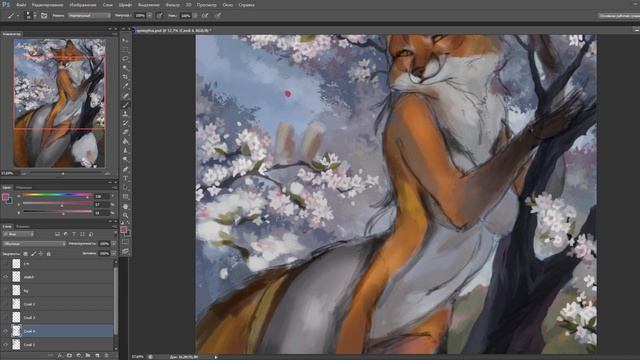Toggle lock transparent pixels
The height and width of the screenshot is (360, 640).
(26, 253)
